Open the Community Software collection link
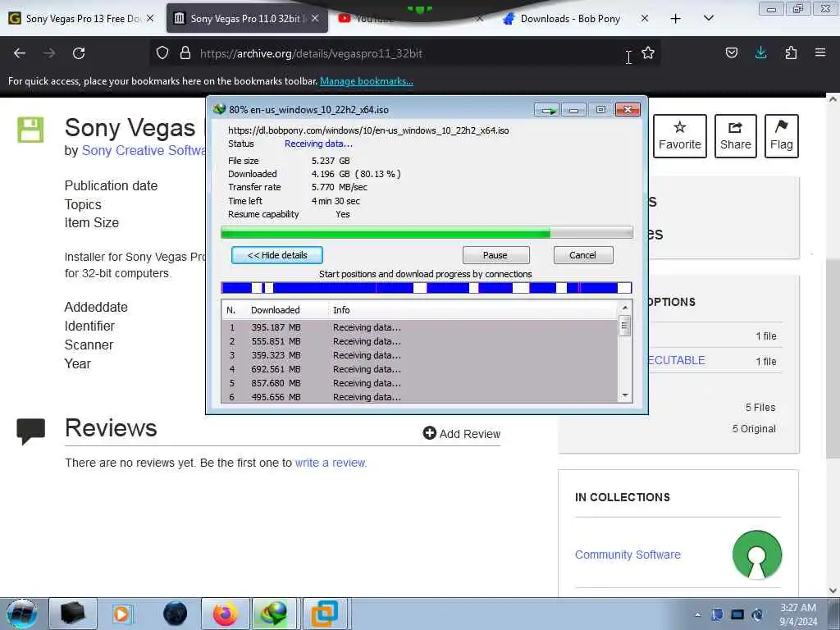 [x=628, y=555]
